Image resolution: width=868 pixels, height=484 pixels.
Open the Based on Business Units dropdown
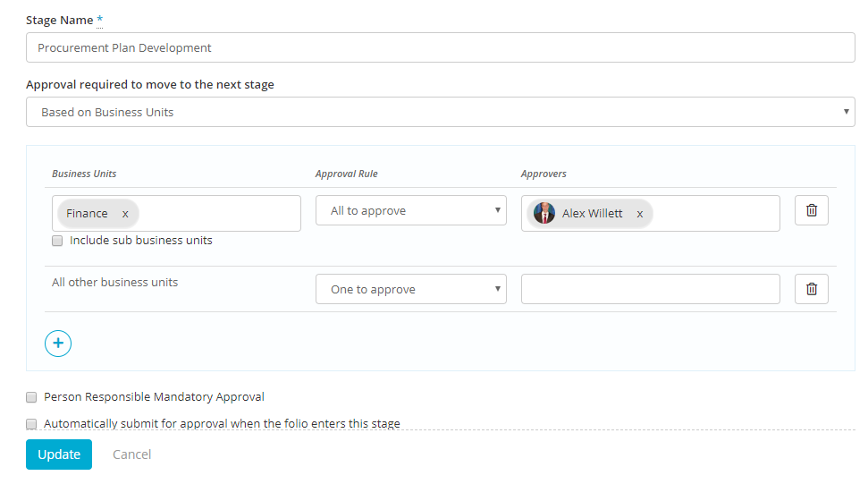(x=440, y=112)
